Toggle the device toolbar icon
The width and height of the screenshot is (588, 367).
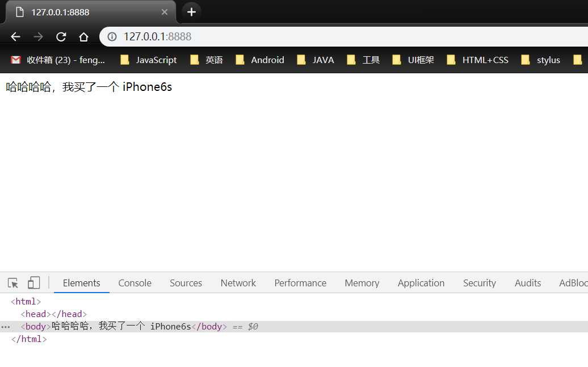point(33,283)
